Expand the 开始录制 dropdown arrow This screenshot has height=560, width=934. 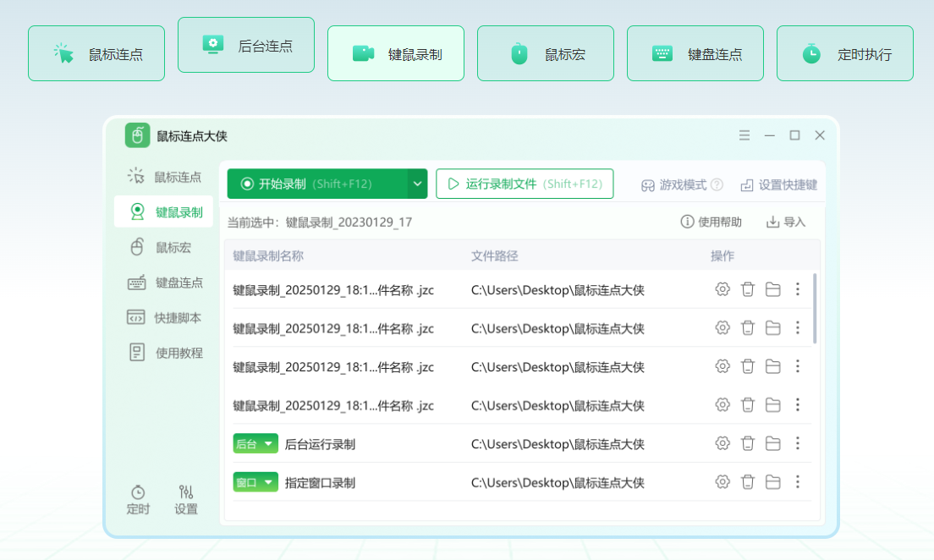tap(416, 183)
